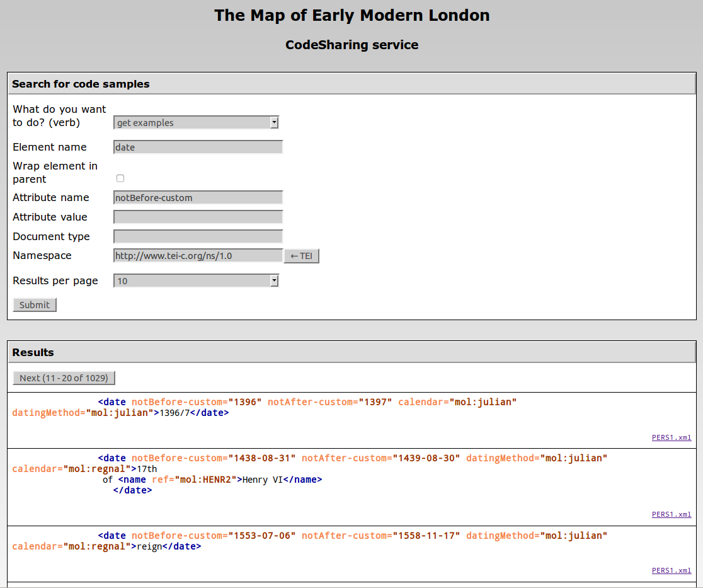Open PERS1.xml link under the Henry VI result
The image size is (703, 588).
[x=671, y=514]
